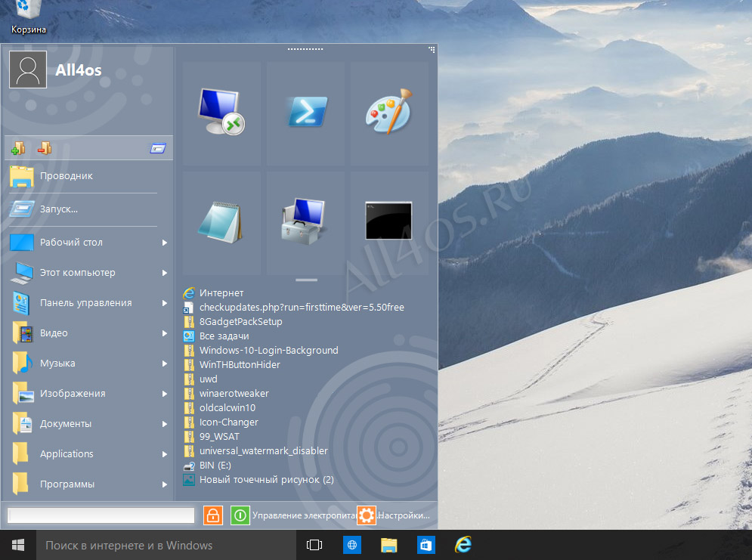Click the red minus remove-item icon
Screen dimensions: 752x560
coord(45,149)
